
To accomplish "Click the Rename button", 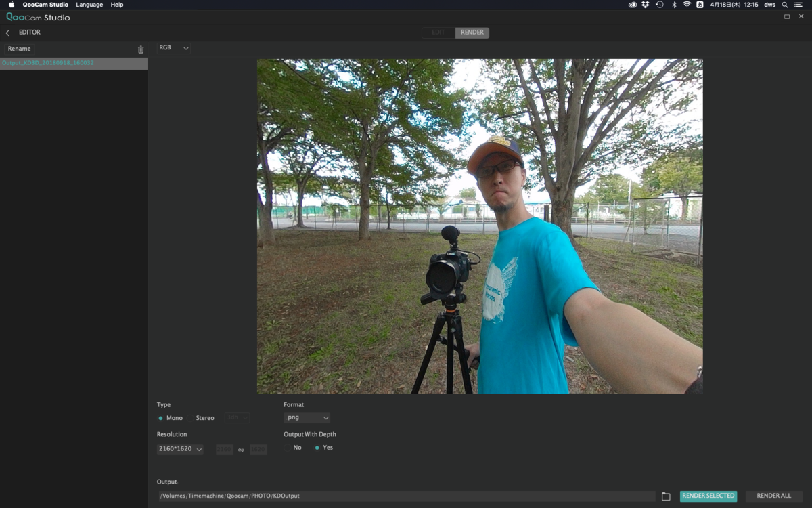I will click(x=19, y=49).
